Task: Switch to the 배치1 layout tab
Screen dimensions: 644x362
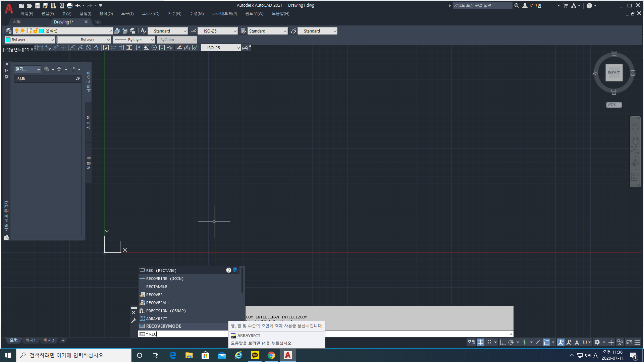Action: [x=31, y=340]
